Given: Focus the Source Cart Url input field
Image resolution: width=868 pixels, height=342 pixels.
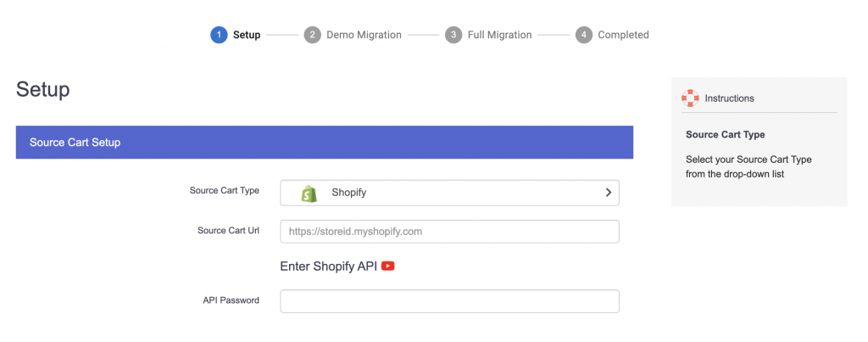Looking at the screenshot, I should tap(449, 232).
